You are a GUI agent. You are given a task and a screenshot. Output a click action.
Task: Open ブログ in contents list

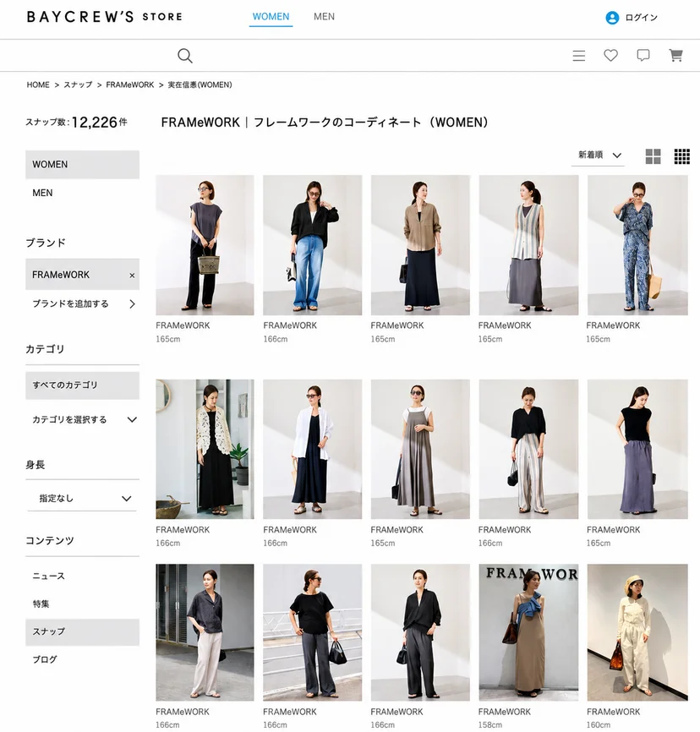coord(45,659)
